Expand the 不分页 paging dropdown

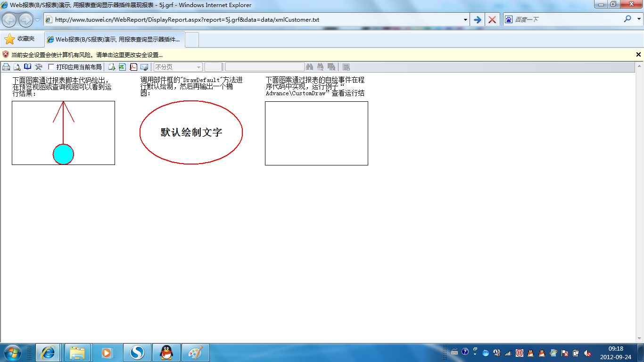pyautogui.click(x=198, y=67)
